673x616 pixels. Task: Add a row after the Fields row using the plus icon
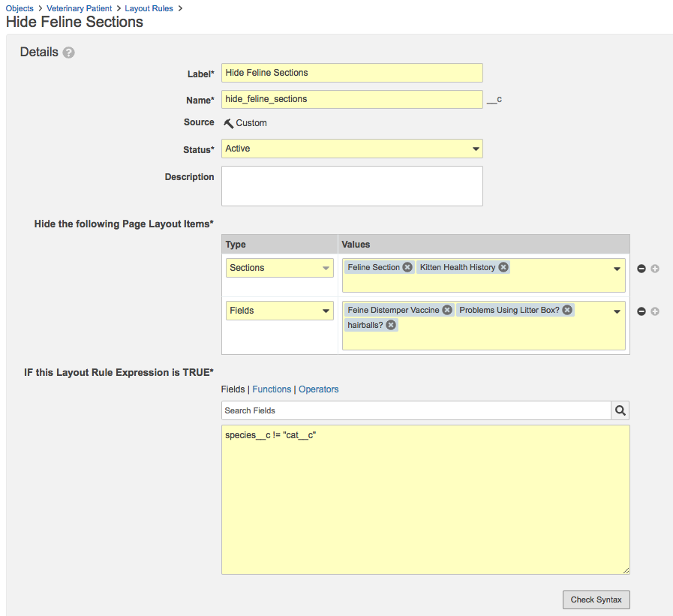pyautogui.click(x=655, y=311)
